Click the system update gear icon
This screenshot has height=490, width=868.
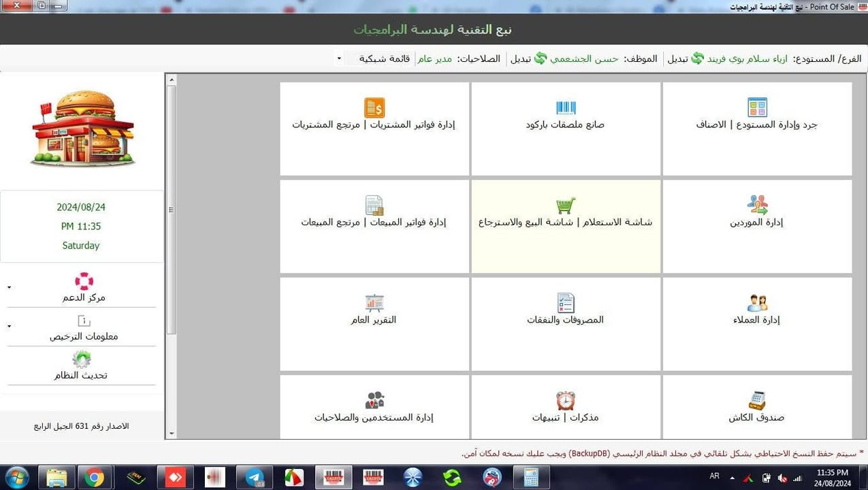click(x=82, y=359)
